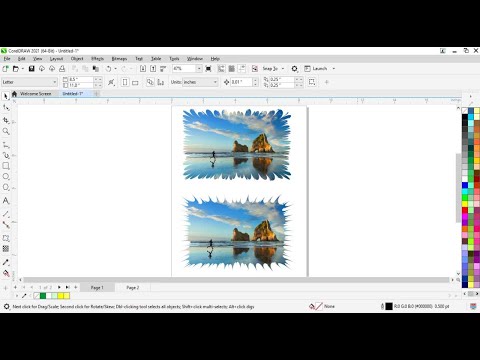
Task: Click the black outline color swatch
Action: point(389,306)
